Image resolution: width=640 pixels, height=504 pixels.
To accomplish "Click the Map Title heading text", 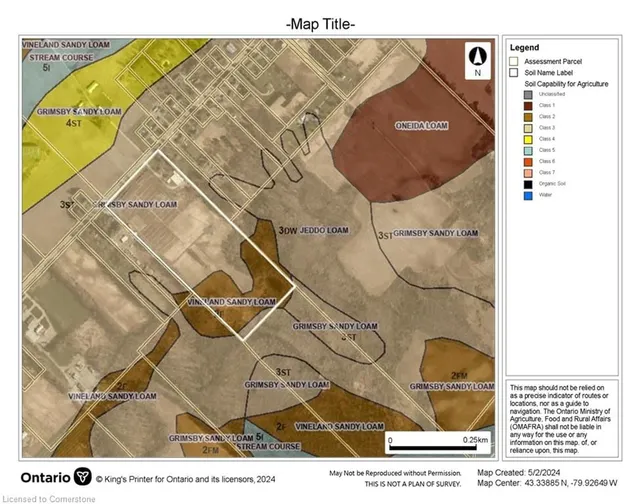I will click(320, 22).
